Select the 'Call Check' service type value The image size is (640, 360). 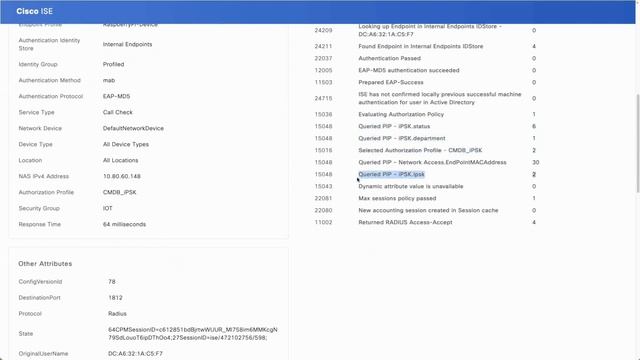pos(118,112)
